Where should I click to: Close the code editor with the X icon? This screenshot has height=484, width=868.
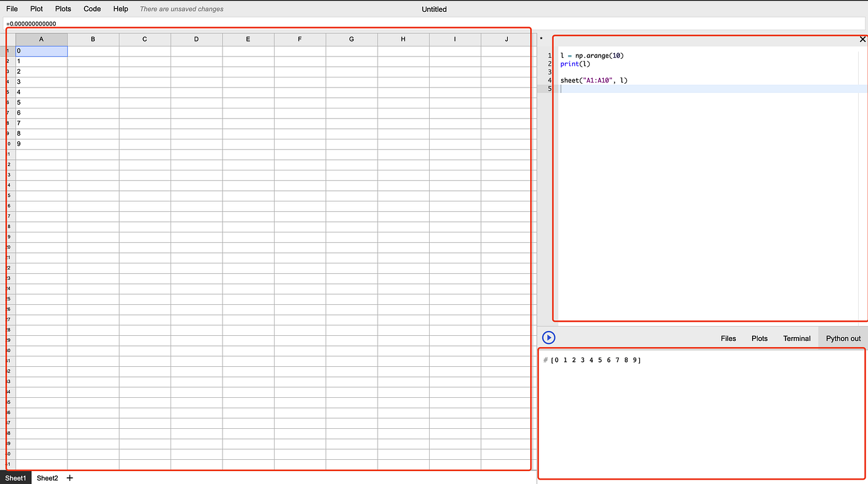click(862, 38)
